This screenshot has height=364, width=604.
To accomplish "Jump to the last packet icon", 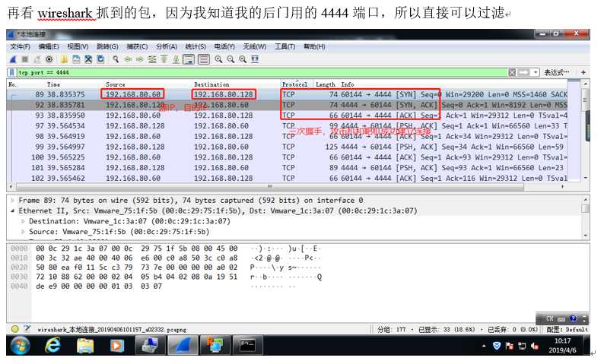I will point(176,59).
